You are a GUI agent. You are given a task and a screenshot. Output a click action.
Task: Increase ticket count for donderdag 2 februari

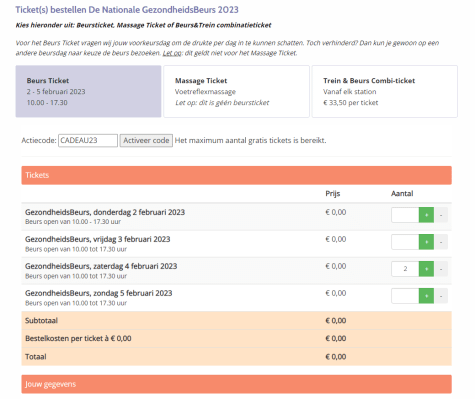tap(426, 215)
